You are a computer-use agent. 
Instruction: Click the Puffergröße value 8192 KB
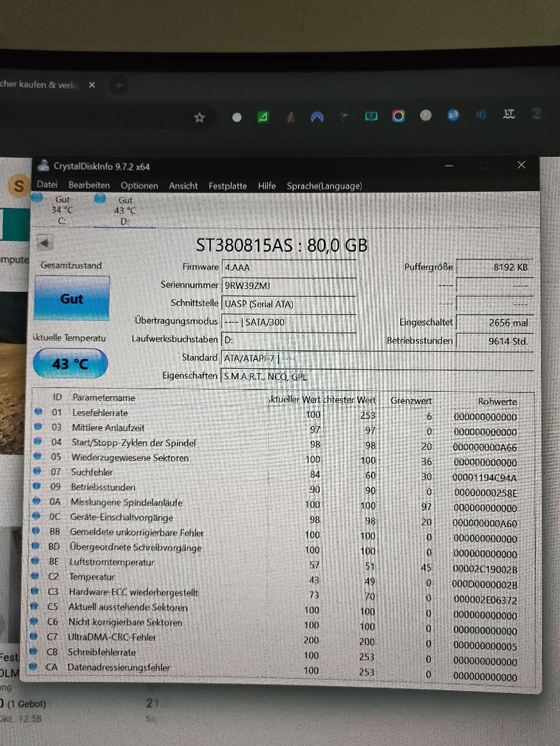[494, 267]
